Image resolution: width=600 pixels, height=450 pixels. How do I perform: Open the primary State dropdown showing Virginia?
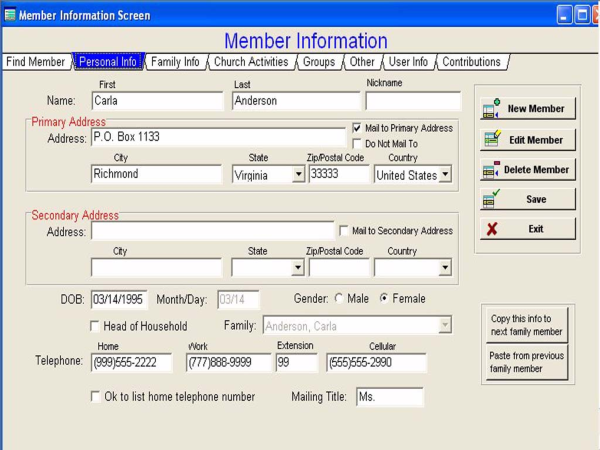tap(298, 174)
